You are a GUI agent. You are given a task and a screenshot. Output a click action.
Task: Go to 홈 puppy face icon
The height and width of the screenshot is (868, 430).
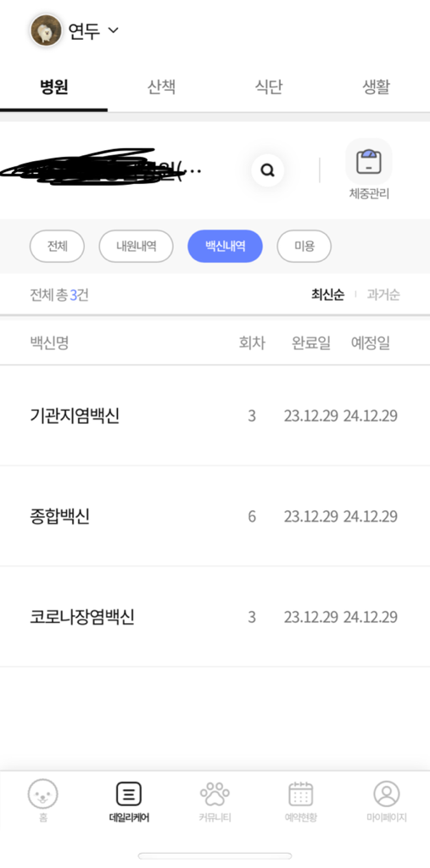coord(42,794)
